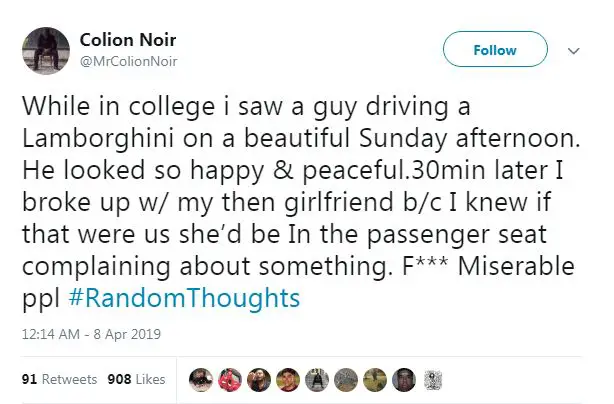This screenshot has height=404, width=614.
Task: Open the tweet options chevron dropdown
Action: (x=573, y=49)
